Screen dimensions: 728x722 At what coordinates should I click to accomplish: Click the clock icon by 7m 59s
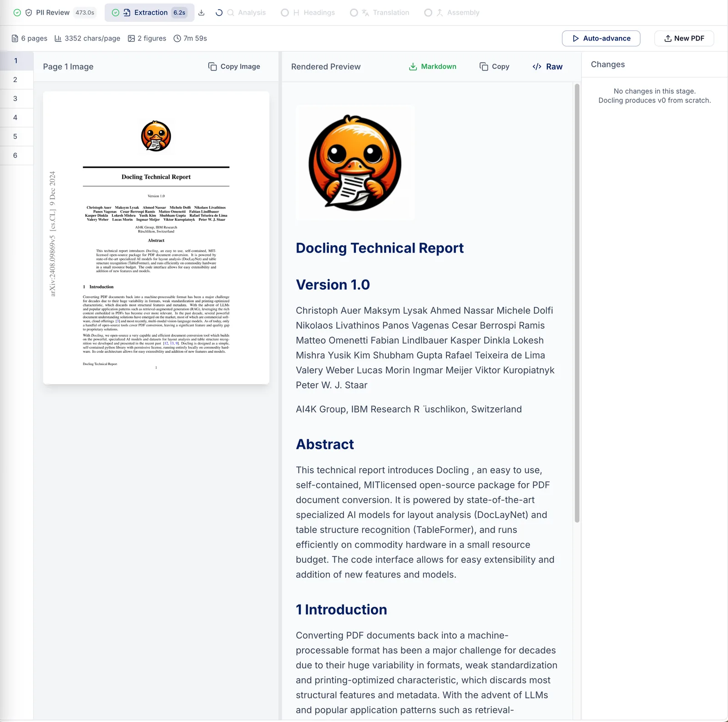point(177,39)
